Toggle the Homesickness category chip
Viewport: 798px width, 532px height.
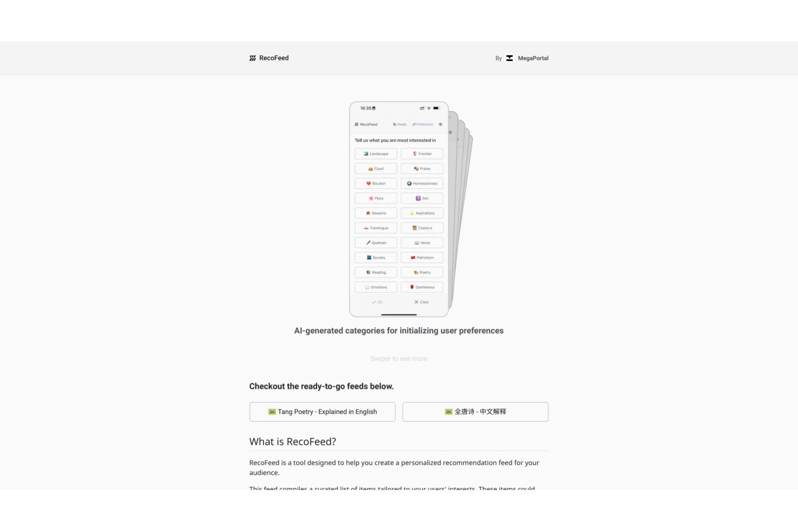tap(422, 184)
